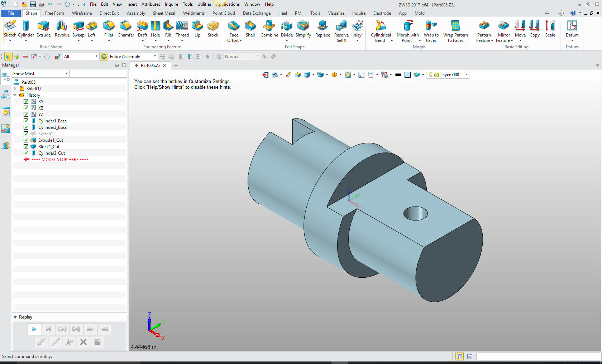Click the File button
602x364 pixels.
11,13
